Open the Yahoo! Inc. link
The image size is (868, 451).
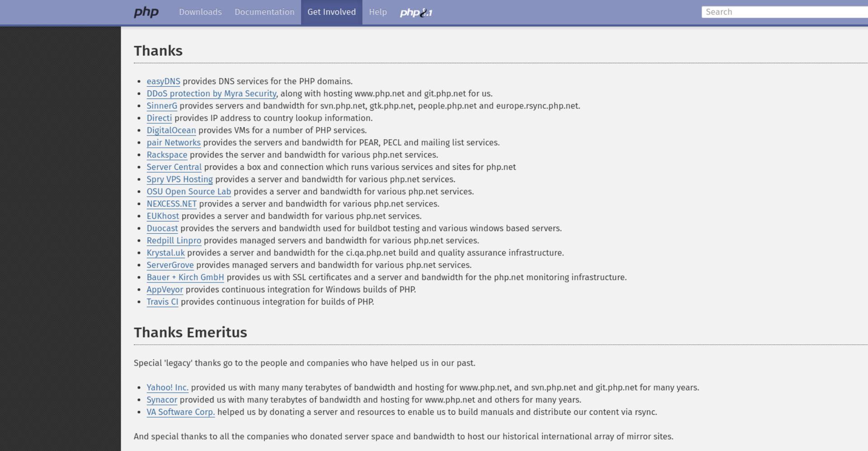(x=167, y=388)
